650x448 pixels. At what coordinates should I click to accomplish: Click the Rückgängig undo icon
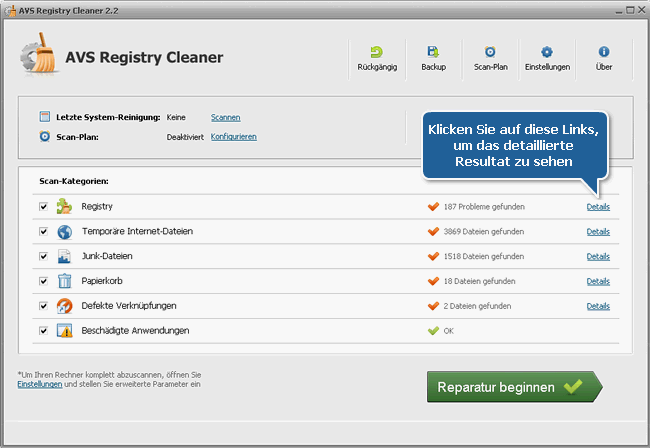pyautogui.click(x=376, y=52)
